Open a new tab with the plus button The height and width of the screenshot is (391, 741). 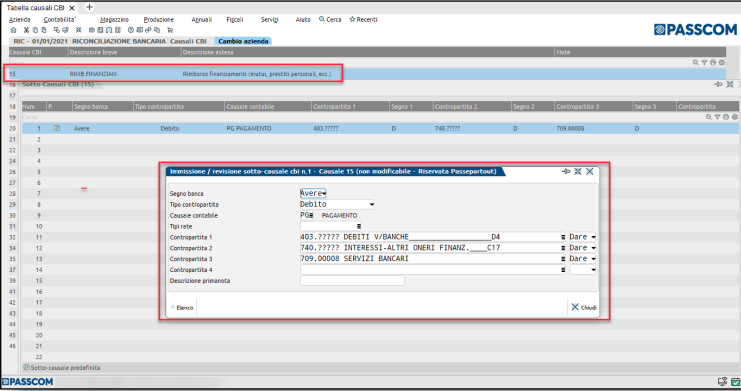89,7
